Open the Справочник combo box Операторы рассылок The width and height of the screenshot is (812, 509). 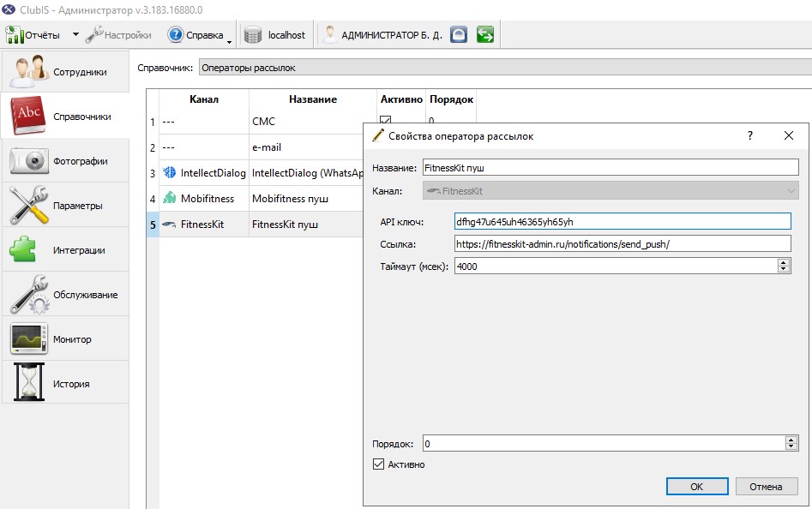click(505, 67)
